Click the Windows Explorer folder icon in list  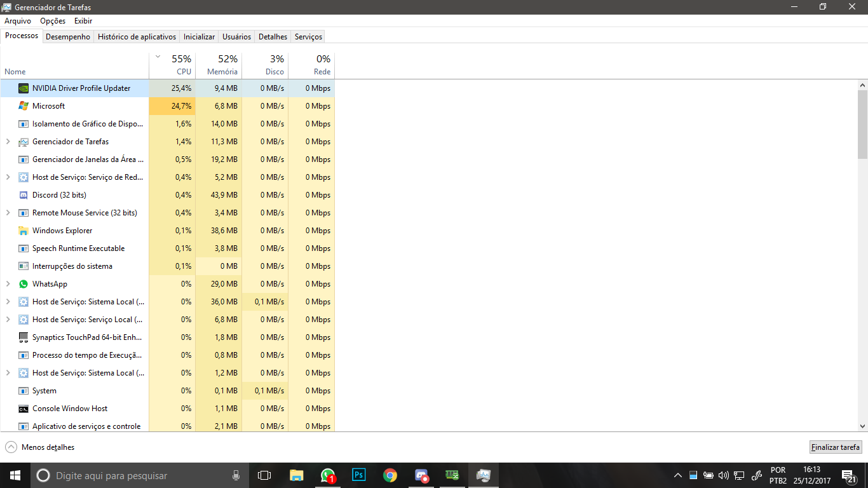(24, 231)
